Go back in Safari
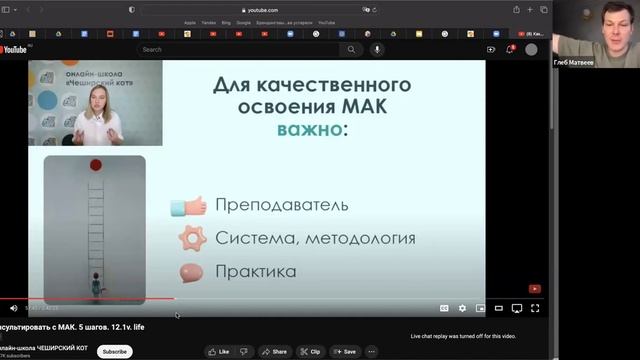The image size is (640, 360). [x=28, y=10]
